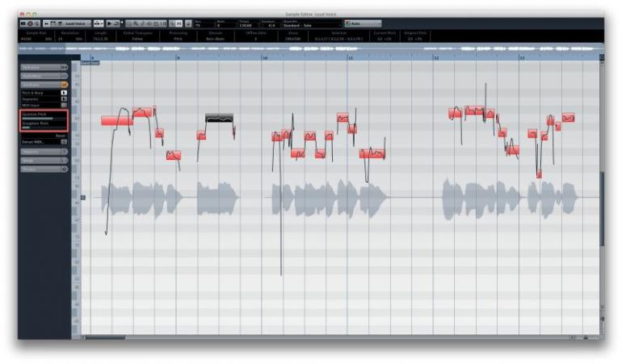Edit Signature 4/4 field
The height and width of the screenshot is (364, 622).
pyautogui.click(x=271, y=25)
